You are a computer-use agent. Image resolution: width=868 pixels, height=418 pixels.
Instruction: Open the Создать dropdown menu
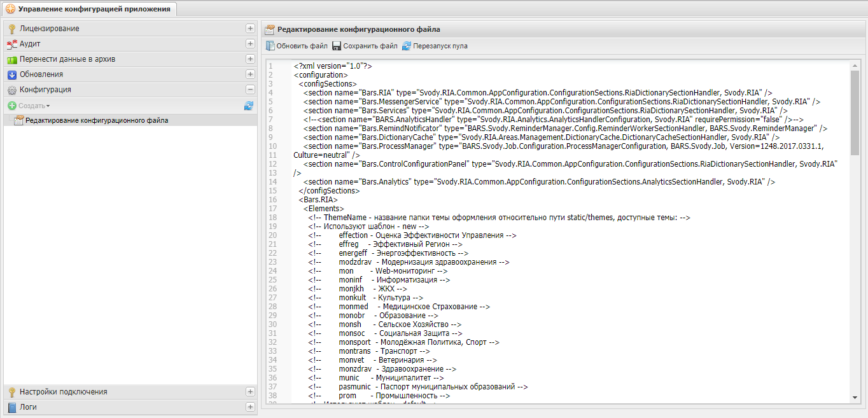pyautogui.click(x=29, y=106)
